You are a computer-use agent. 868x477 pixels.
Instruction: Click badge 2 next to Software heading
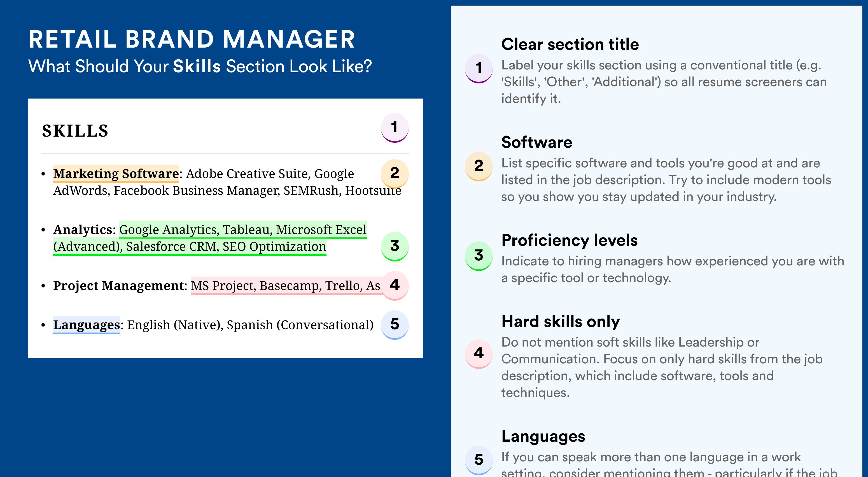479,166
